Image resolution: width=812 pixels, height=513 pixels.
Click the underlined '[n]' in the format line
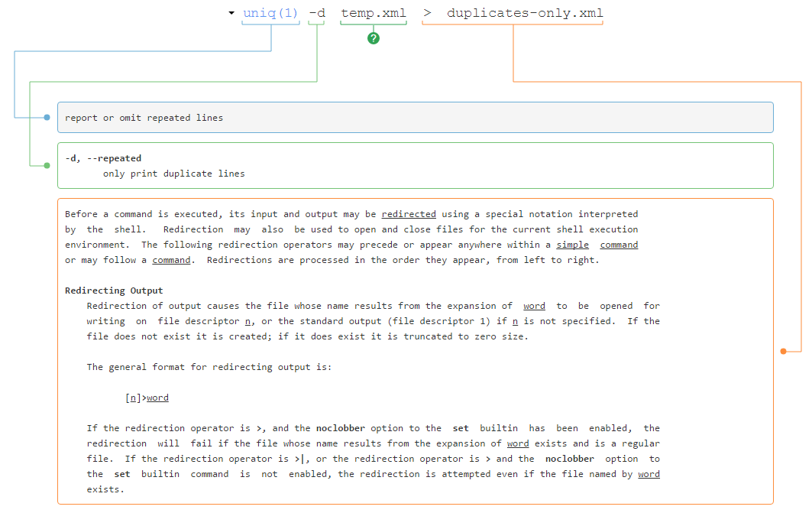click(133, 398)
